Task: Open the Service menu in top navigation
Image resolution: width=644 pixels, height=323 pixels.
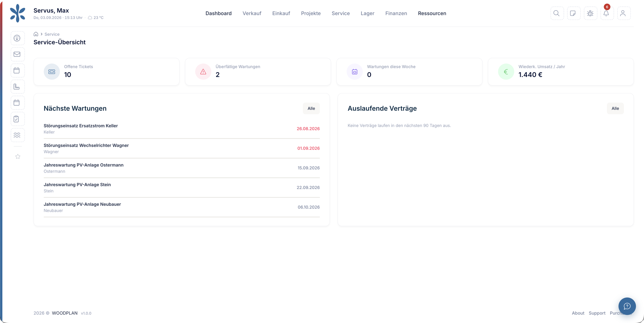Action: [341, 13]
